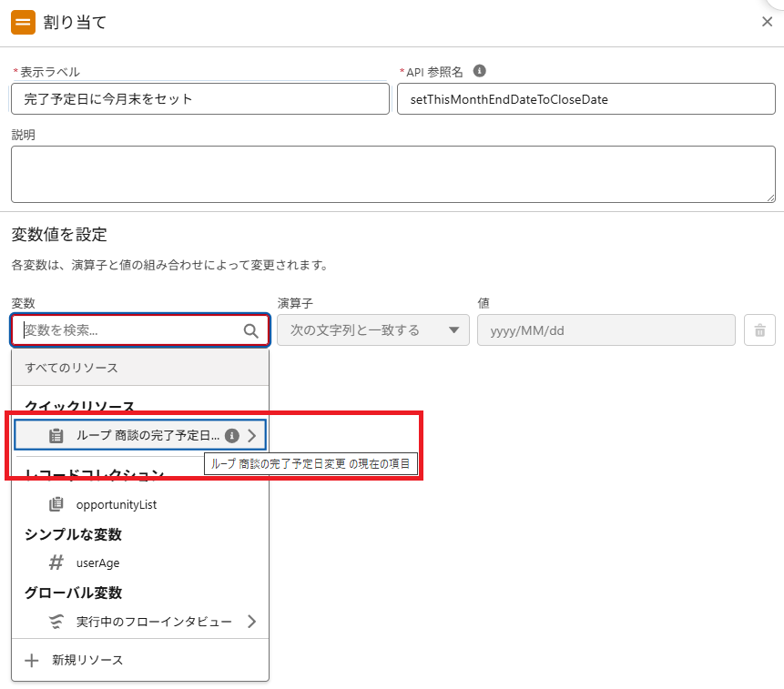Viewport: 784px width, 689px height.
Task: Create a 新規リソース
Action: point(140,660)
